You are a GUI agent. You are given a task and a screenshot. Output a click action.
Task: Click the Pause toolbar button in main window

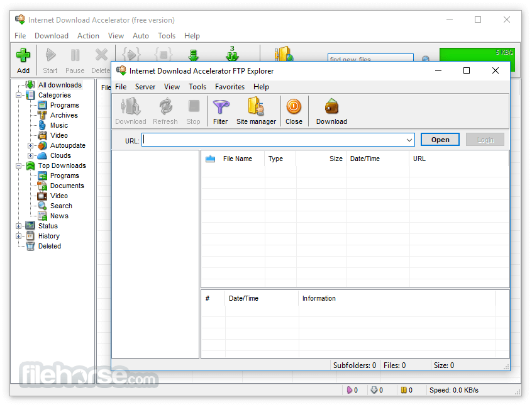75,60
